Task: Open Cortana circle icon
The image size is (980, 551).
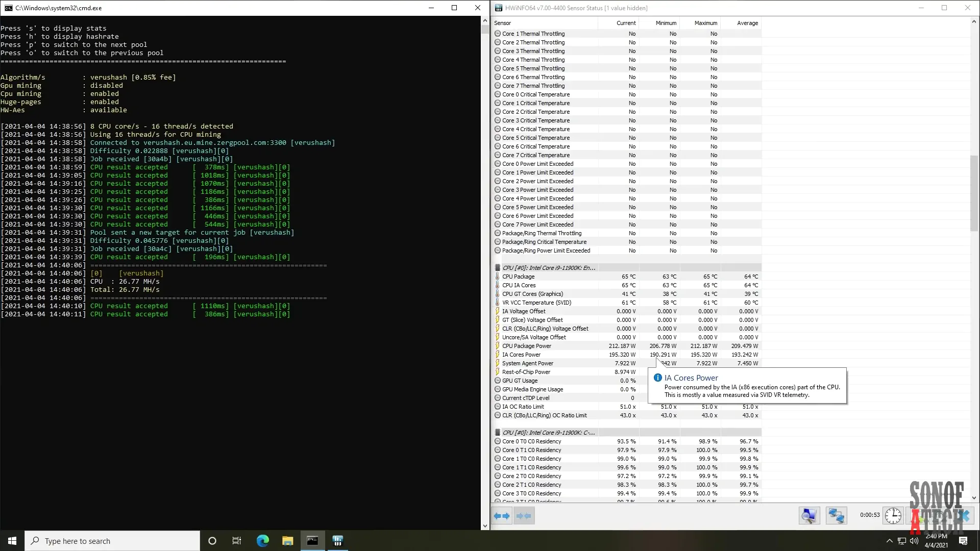Action: coord(212,541)
